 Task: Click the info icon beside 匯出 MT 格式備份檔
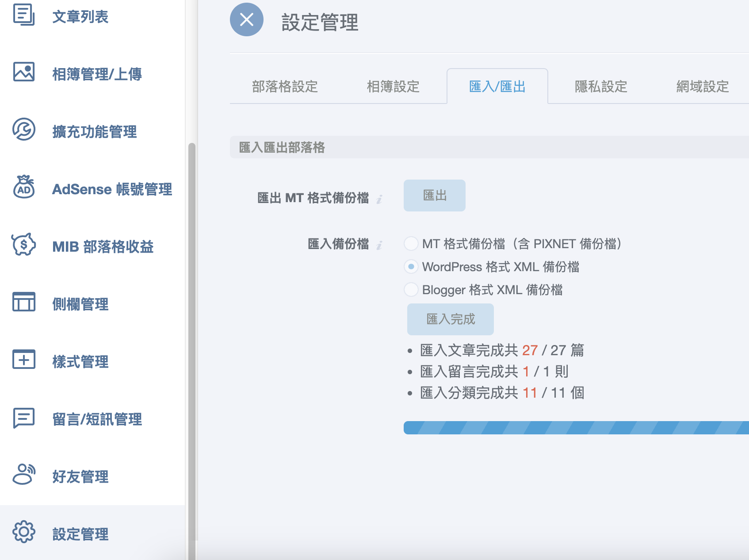coord(379,199)
